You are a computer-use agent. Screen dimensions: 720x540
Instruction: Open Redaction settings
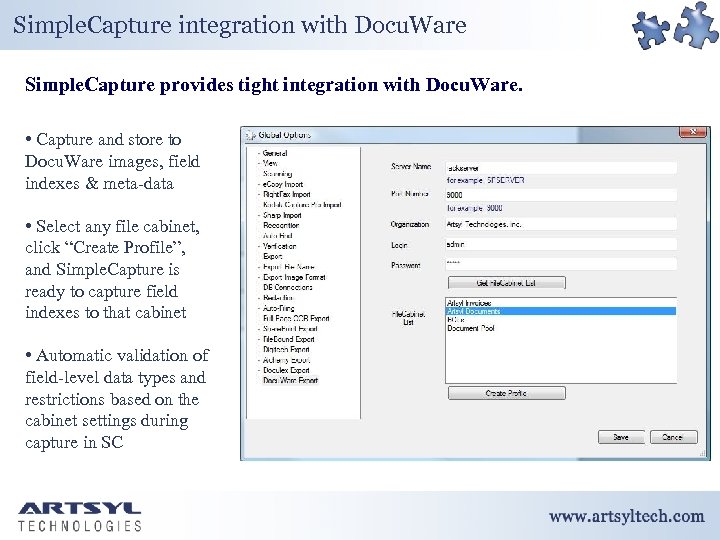(x=278, y=298)
